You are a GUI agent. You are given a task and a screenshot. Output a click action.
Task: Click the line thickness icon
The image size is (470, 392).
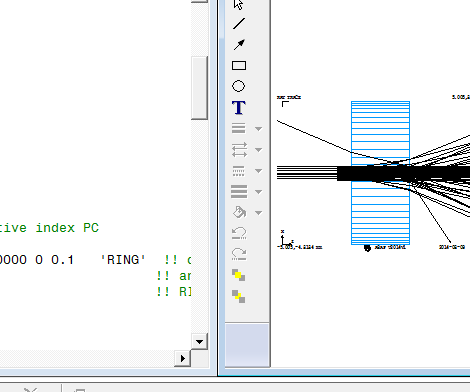click(239, 192)
